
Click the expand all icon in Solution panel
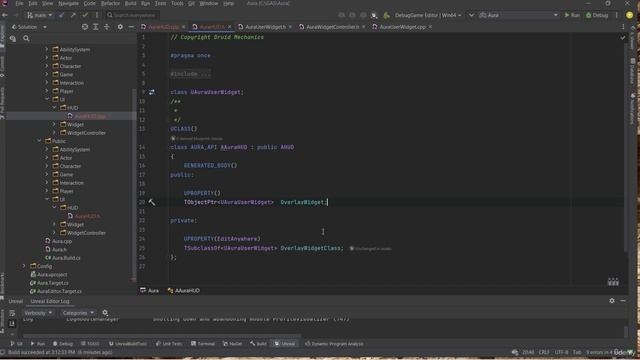point(96,27)
